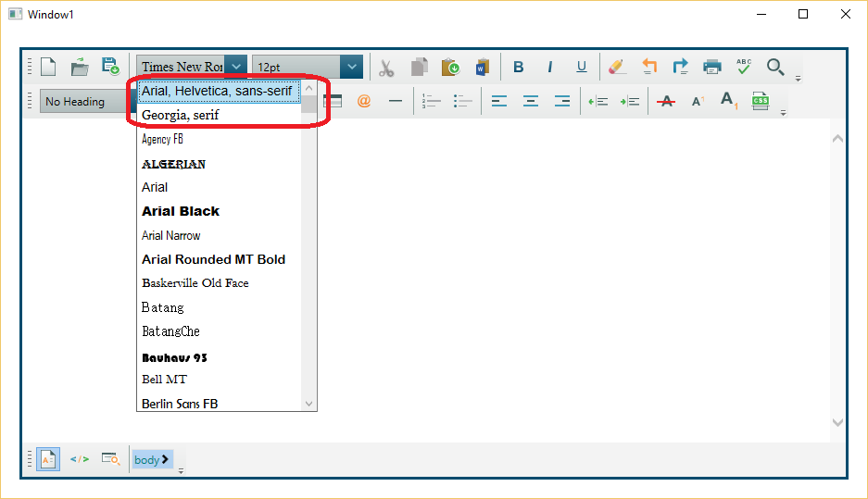Click the Undo arrow icon
This screenshot has height=499, width=868.
coord(649,67)
